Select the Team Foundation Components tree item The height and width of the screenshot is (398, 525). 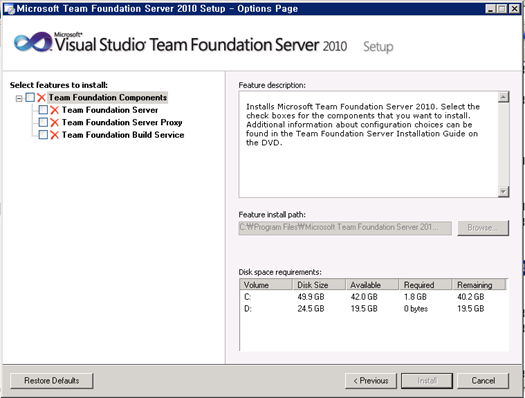pyautogui.click(x=107, y=98)
